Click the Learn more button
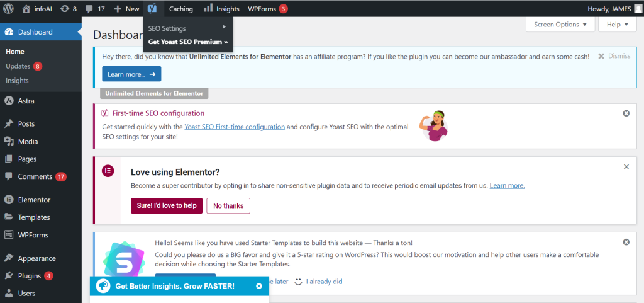This screenshot has width=644, height=303. (x=131, y=74)
